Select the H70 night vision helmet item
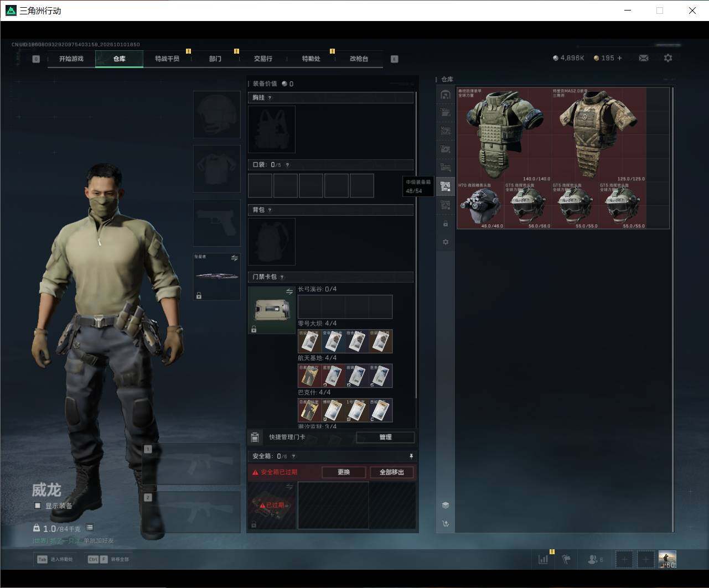Viewport: 709px width, 588px height. tap(480, 205)
